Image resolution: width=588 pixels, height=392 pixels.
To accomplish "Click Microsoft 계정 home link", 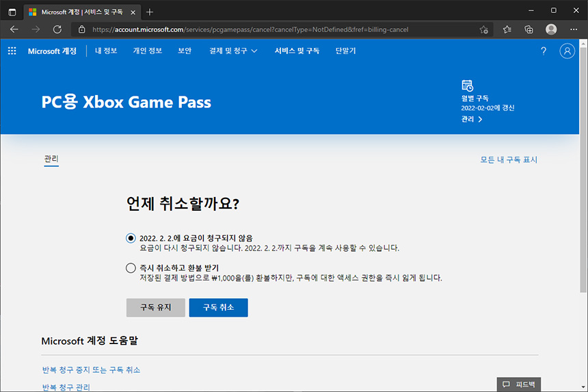I will point(52,51).
